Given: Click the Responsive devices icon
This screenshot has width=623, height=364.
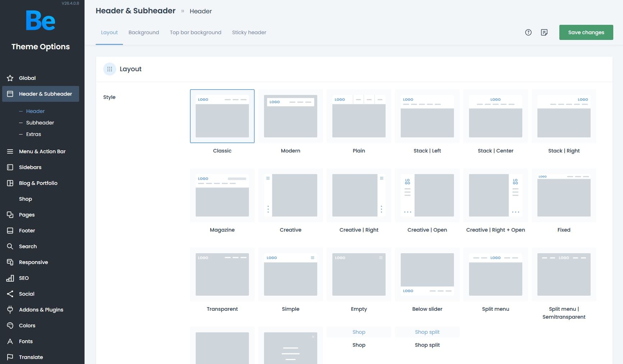Looking at the screenshot, I should click(10, 262).
